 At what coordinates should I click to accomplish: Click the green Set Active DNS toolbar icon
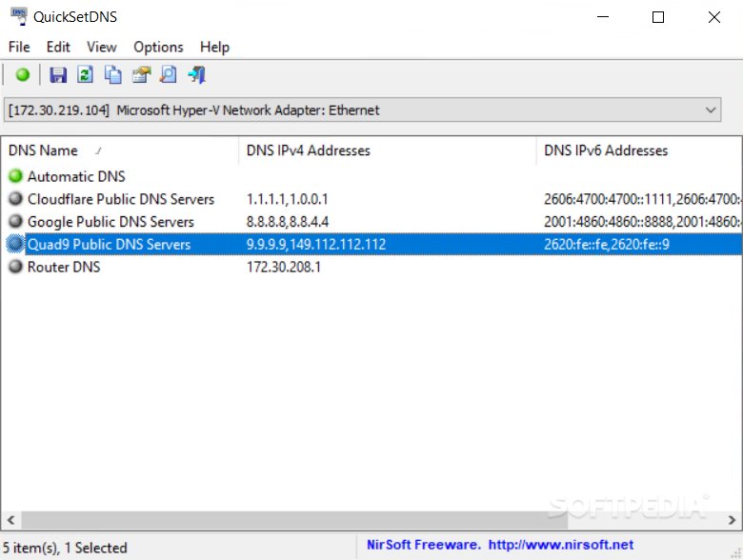22,75
